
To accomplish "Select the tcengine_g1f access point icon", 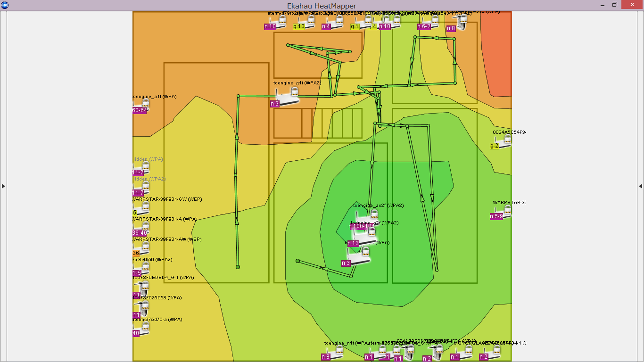I will pyautogui.click(x=288, y=96).
